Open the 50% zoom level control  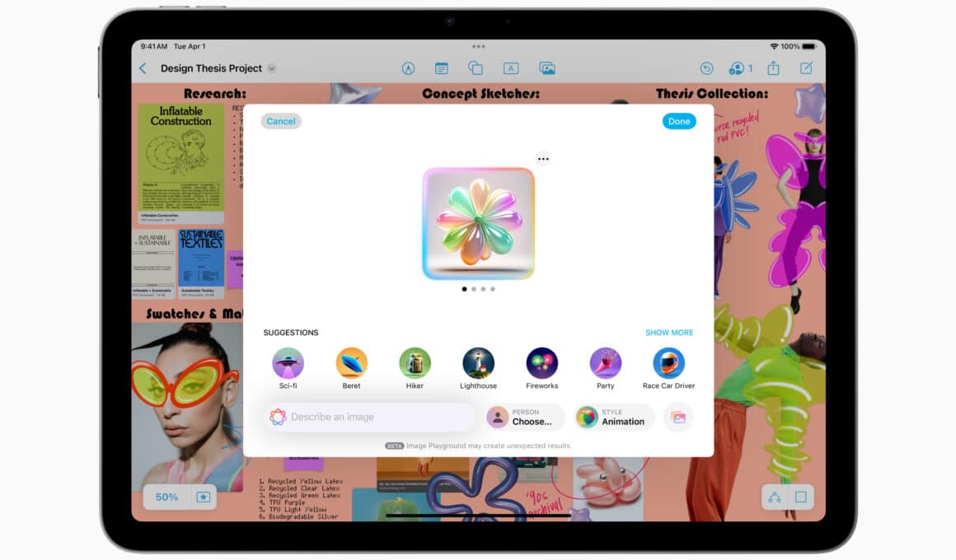click(x=166, y=497)
